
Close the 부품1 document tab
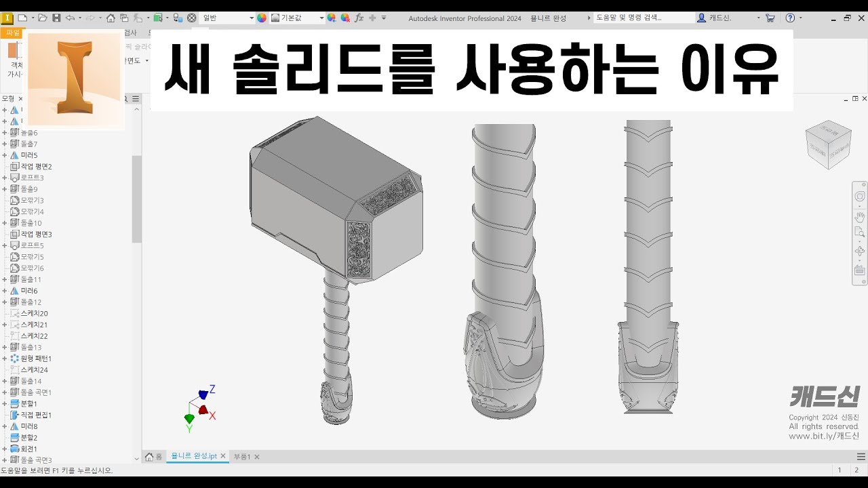[257, 457]
